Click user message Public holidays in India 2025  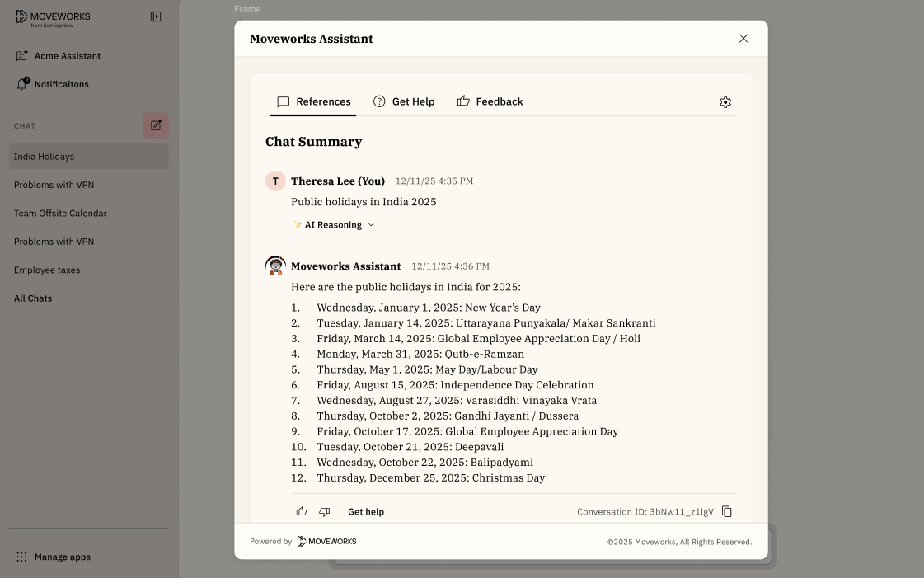(364, 202)
